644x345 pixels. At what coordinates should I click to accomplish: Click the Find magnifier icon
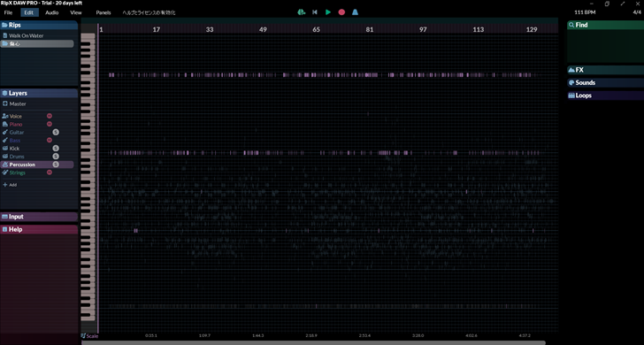click(571, 25)
